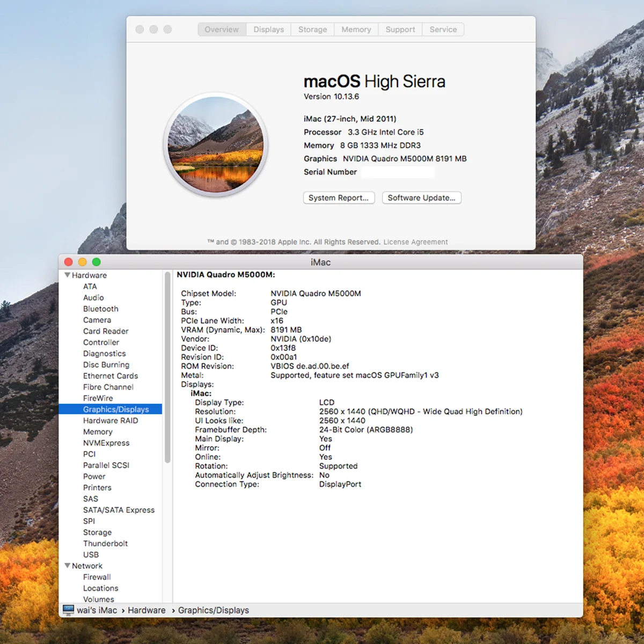The height and width of the screenshot is (644, 644).
Task: Select the highlighted Graphics/Displays sidebar item
Action: coord(111,409)
